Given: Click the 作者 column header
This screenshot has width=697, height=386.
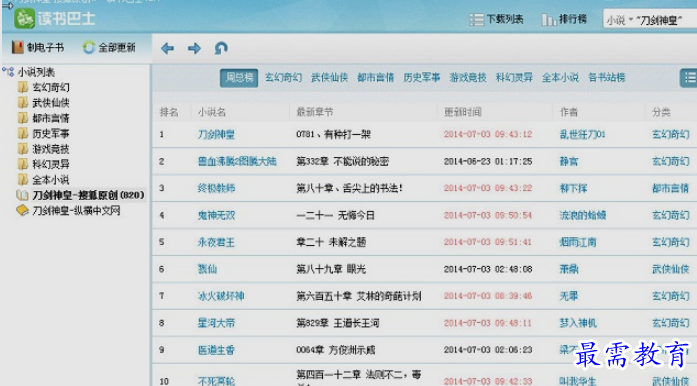Looking at the screenshot, I should 569,112.
